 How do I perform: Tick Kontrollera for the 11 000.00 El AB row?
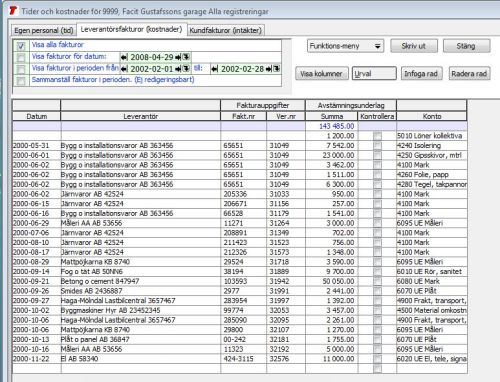click(x=377, y=359)
